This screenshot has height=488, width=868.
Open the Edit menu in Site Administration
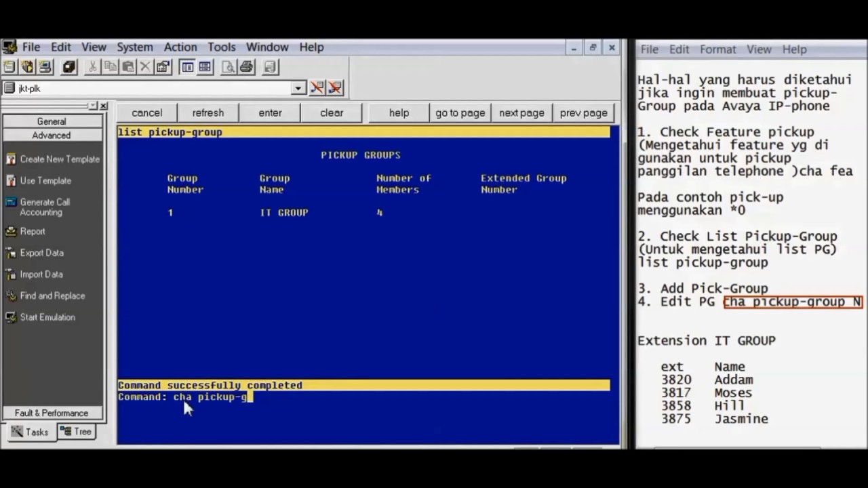(60, 47)
